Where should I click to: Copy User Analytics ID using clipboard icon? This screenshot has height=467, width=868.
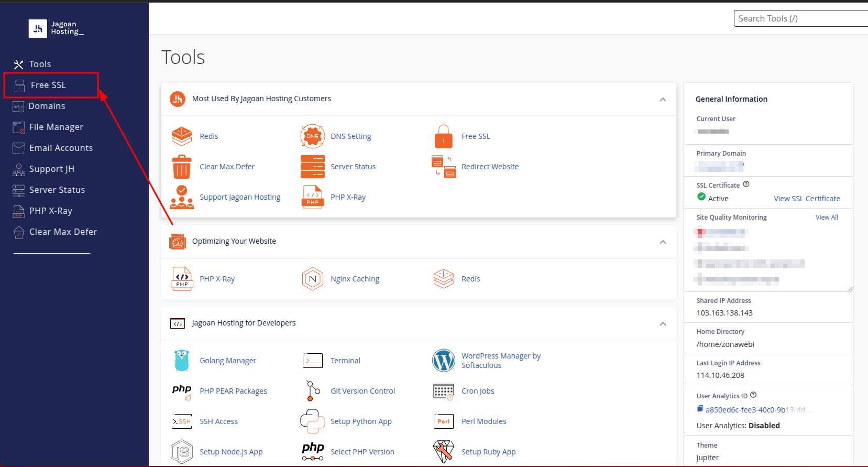pos(700,409)
